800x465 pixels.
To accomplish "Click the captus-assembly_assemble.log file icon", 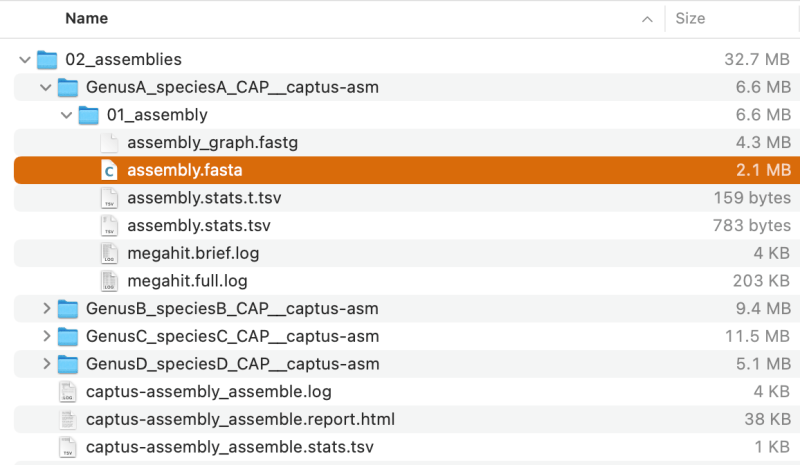I will coord(68,391).
